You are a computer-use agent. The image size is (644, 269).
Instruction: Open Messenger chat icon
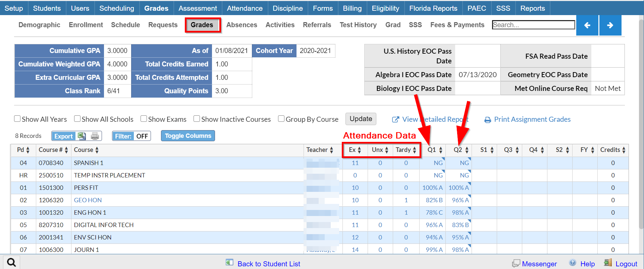(516, 263)
